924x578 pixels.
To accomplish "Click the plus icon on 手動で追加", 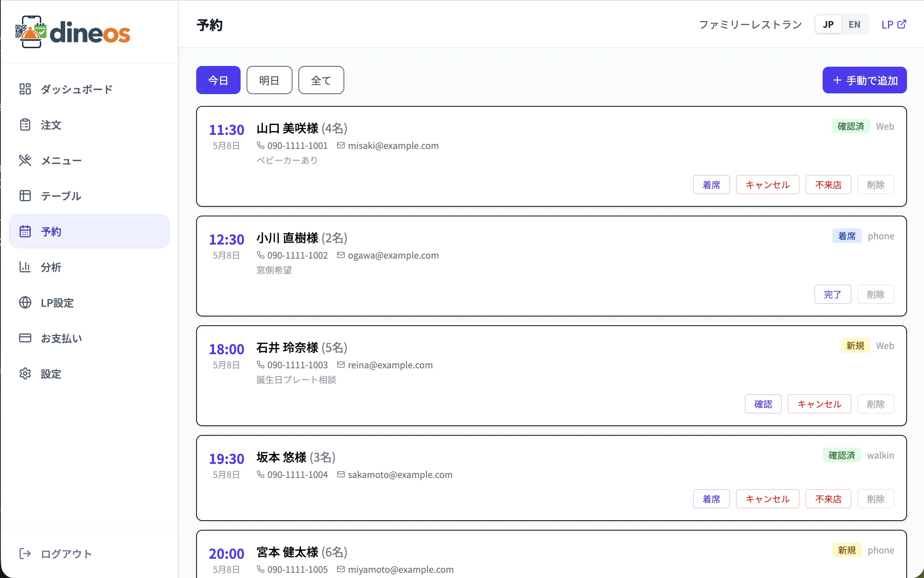I will pyautogui.click(x=837, y=80).
